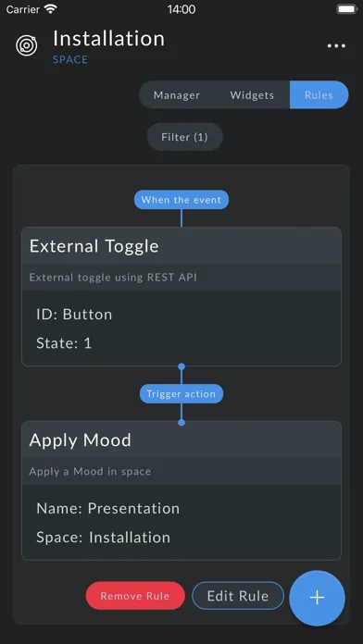Tap the battery indicator in status bar
The width and height of the screenshot is (363, 644).
[x=346, y=8]
